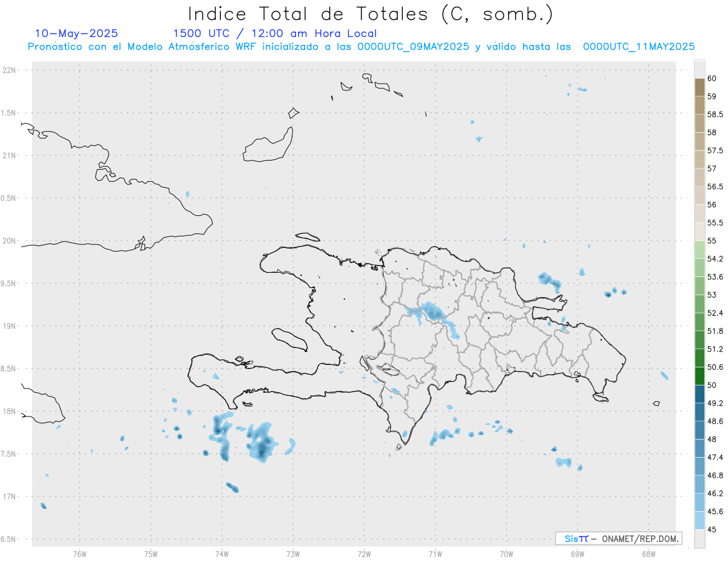Click the '55.5' colorbar label
The image size is (728, 562).
(x=715, y=223)
